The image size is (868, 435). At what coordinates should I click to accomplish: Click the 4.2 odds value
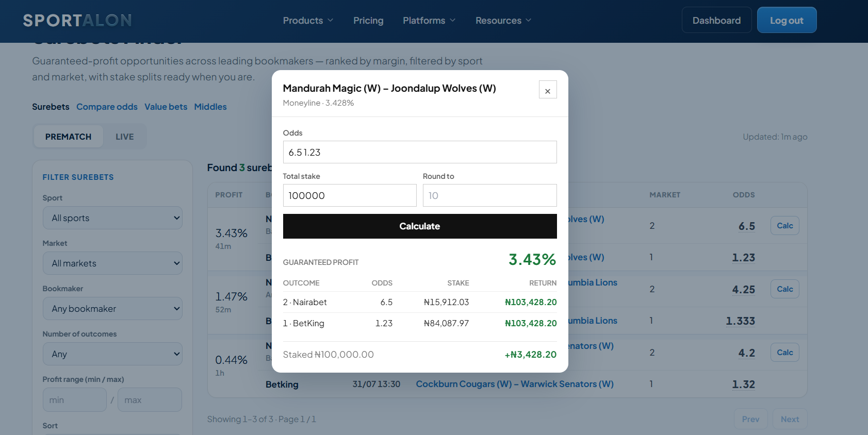pyautogui.click(x=747, y=353)
